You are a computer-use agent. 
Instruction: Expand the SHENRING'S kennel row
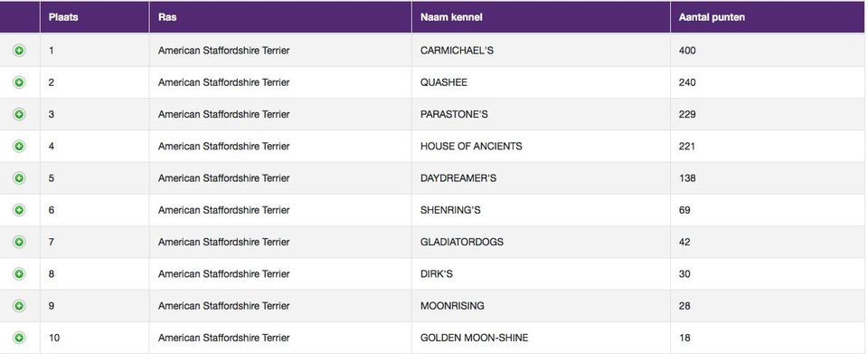coord(19,211)
